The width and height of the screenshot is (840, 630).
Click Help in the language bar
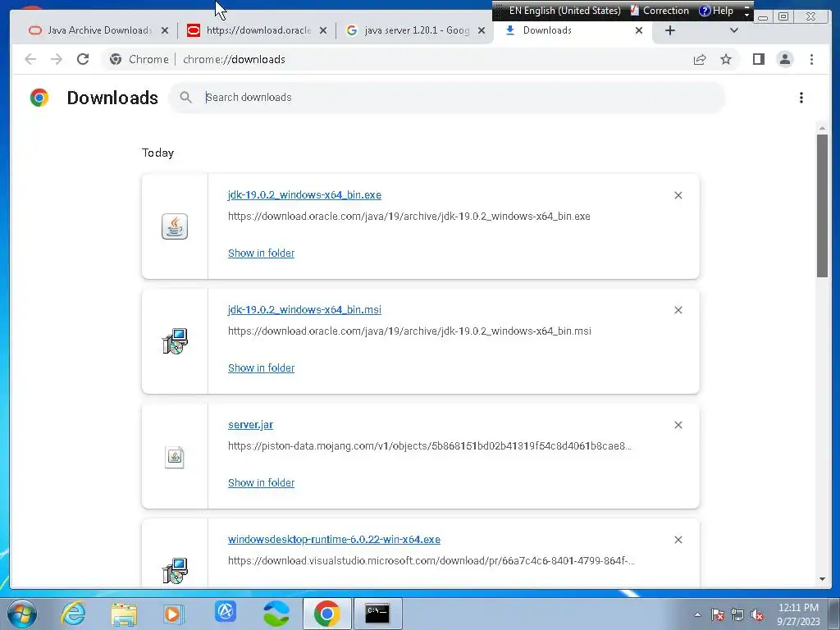716,11
